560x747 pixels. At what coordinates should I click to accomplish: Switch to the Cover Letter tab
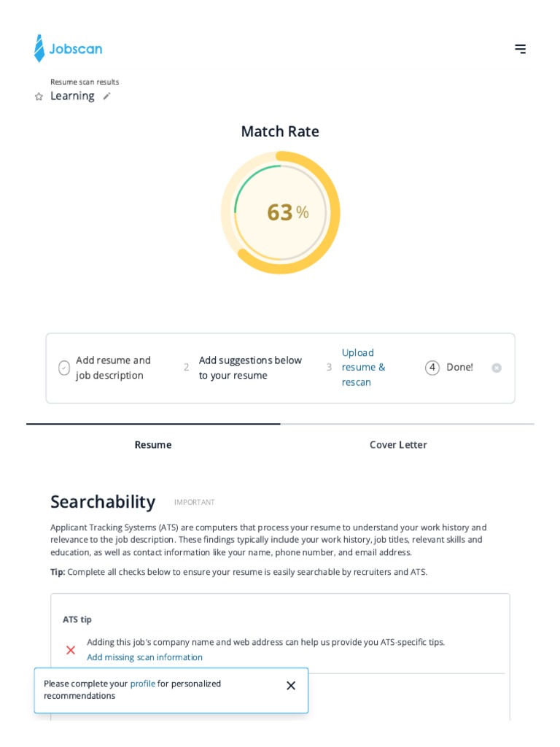(x=398, y=444)
